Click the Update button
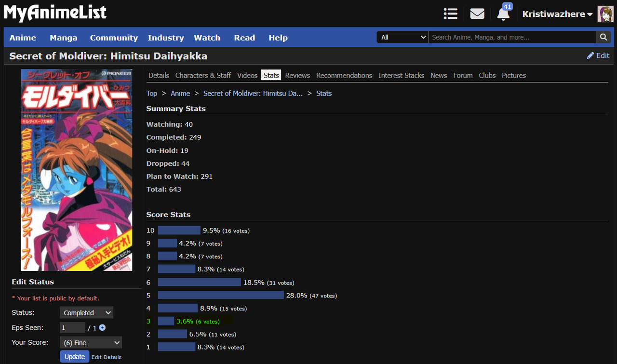The image size is (617, 364). tap(75, 357)
